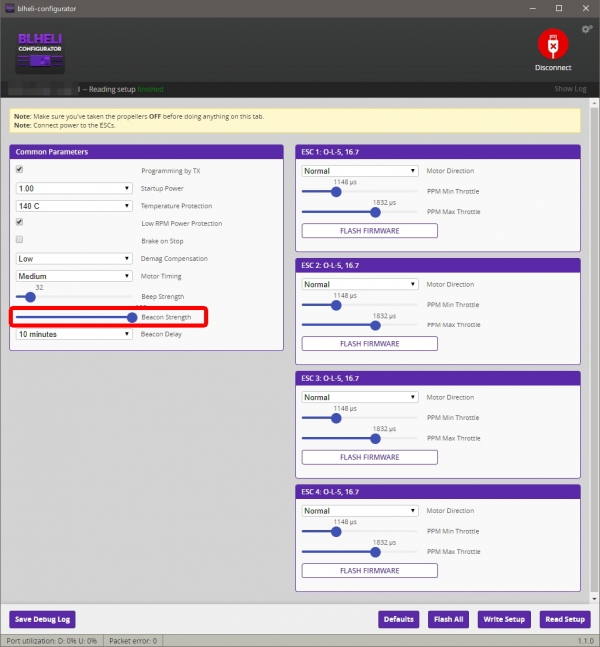The image size is (600, 647).
Task: Click the Reading setup finished log line
Action: point(123,89)
